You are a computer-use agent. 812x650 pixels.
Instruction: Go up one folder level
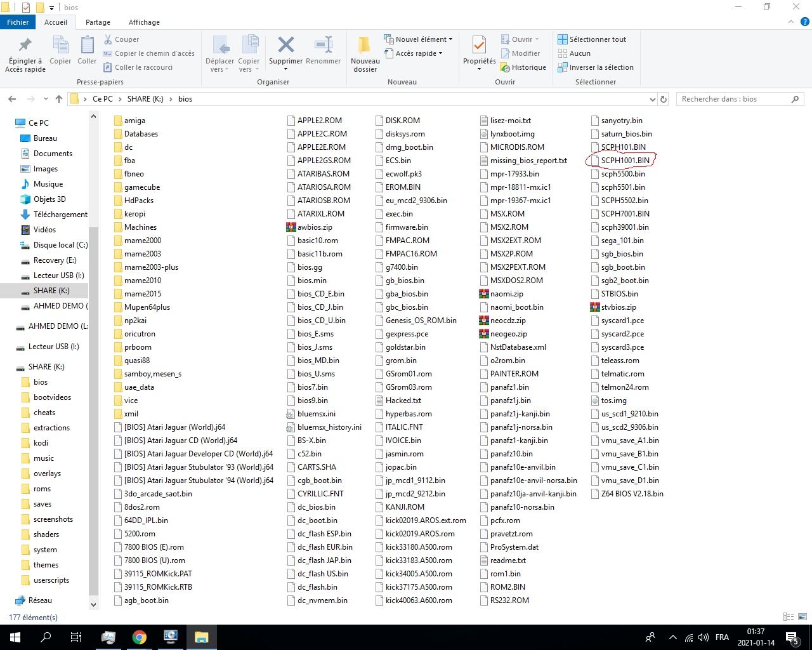(x=59, y=99)
